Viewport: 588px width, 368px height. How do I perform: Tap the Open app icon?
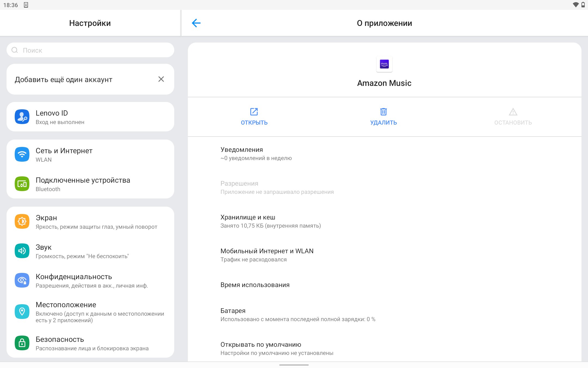click(254, 112)
